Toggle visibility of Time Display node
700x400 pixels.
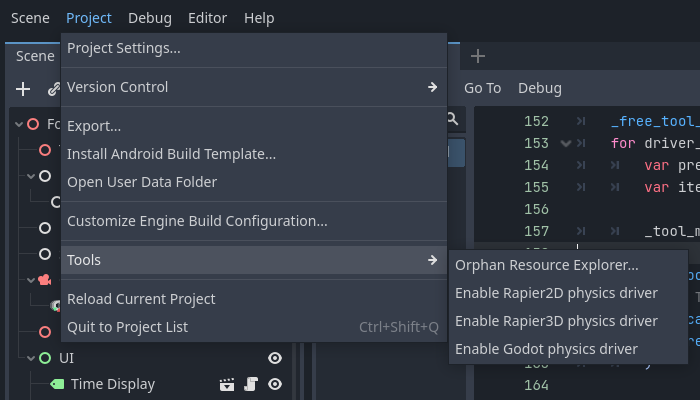coord(275,384)
